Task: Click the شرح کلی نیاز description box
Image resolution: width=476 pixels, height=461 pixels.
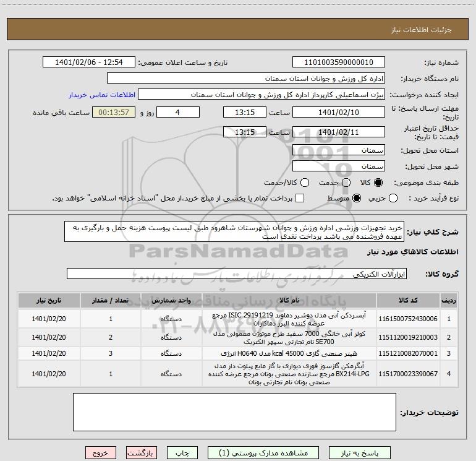Action: (x=234, y=232)
